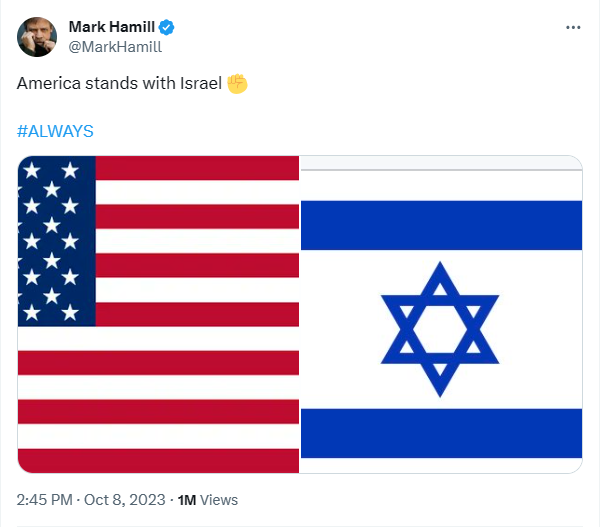This screenshot has height=527, width=600.
Task: Click the raised fist emoji
Action: 237,83
